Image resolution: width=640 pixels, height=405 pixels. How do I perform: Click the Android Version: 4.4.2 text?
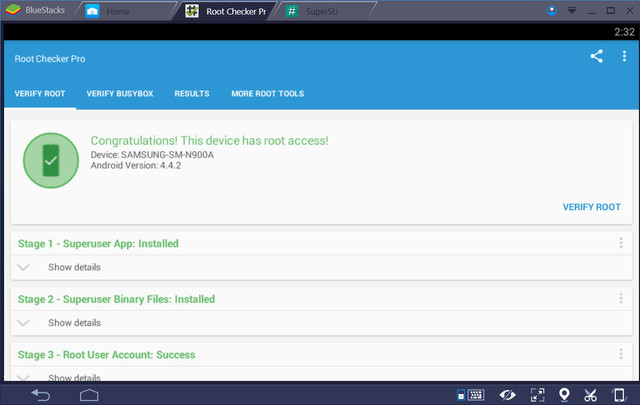pyautogui.click(x=136, y=165)
